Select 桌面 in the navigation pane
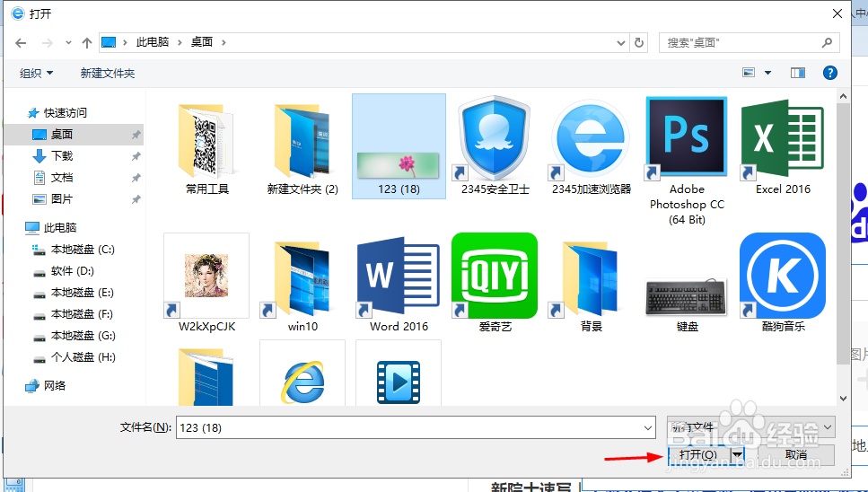This screenshot has width=868, height=492. pyautogui.click(x=73, y=135)
